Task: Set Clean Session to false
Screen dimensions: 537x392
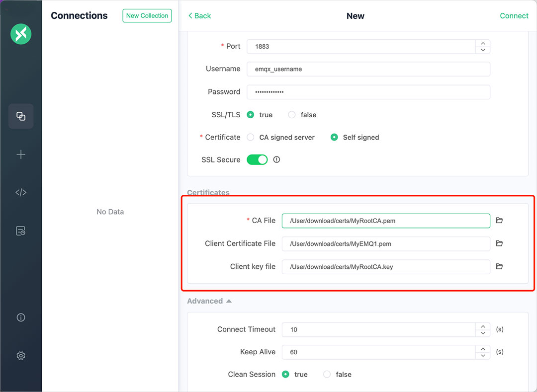Action: click(327, 375)
